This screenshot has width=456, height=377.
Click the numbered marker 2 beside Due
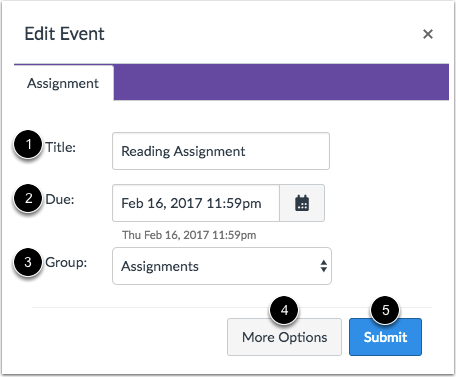coord(28,198)
